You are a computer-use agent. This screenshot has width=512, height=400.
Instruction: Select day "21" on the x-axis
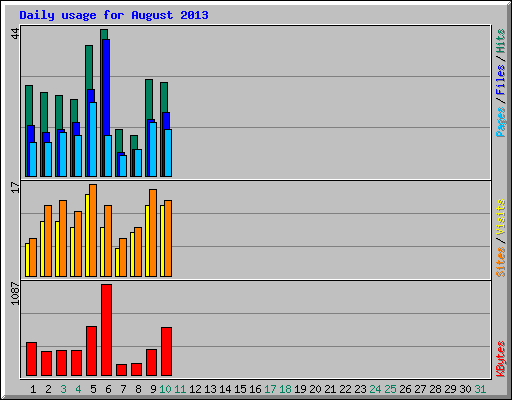pyautogui.click(x=330, y=389)
